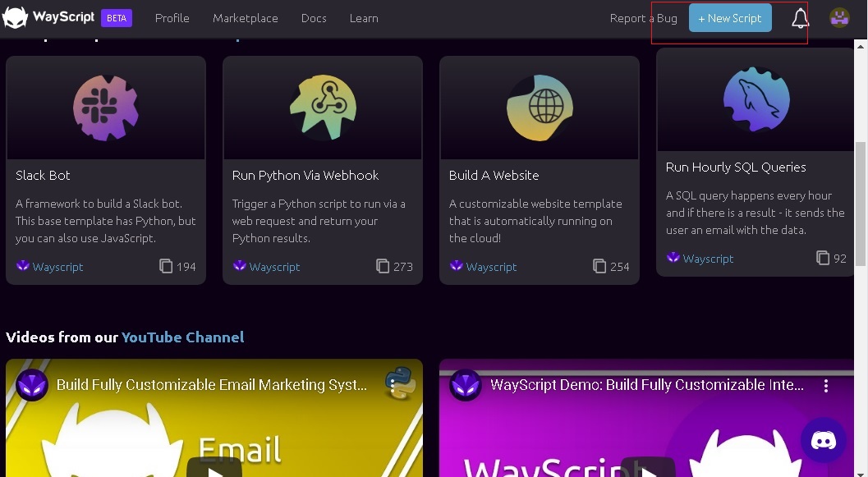
Task: Click the Slack Bot template icon
Action: click(106, 108)
